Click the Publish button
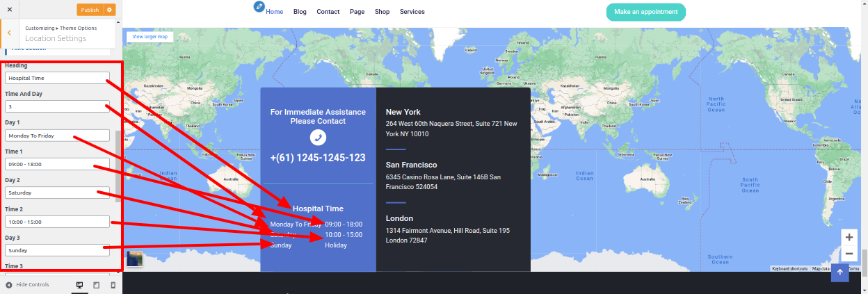868x294 pixels. pyautogui.click(x=90, y=10)
